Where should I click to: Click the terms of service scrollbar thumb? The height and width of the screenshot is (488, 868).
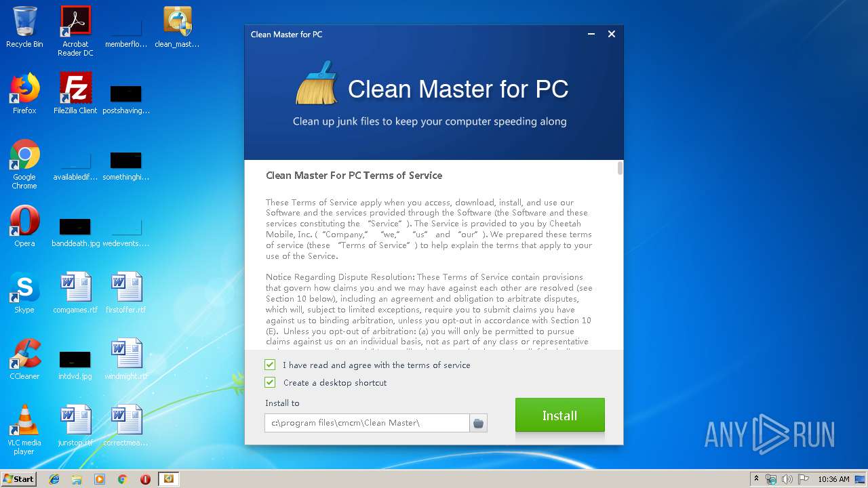click(x=620, y=168)
